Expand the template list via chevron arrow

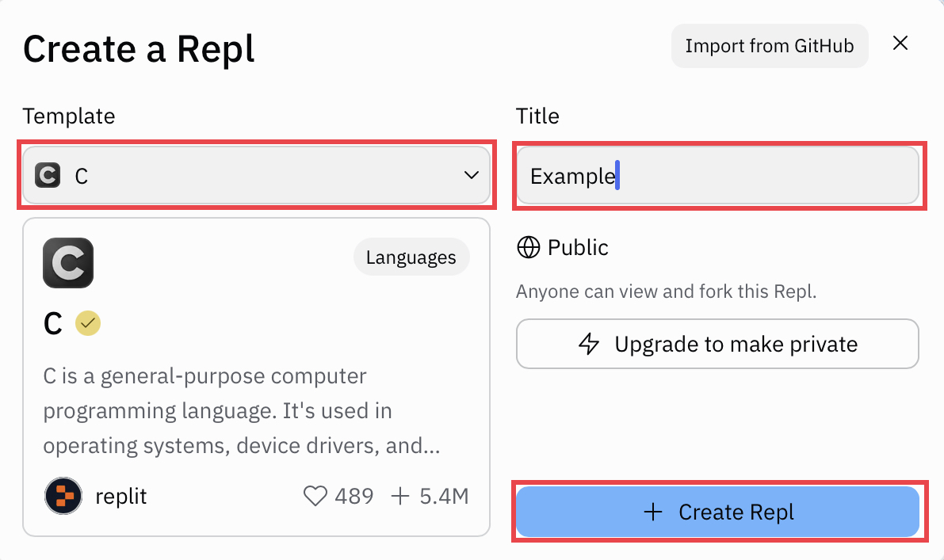pos(472,175)
